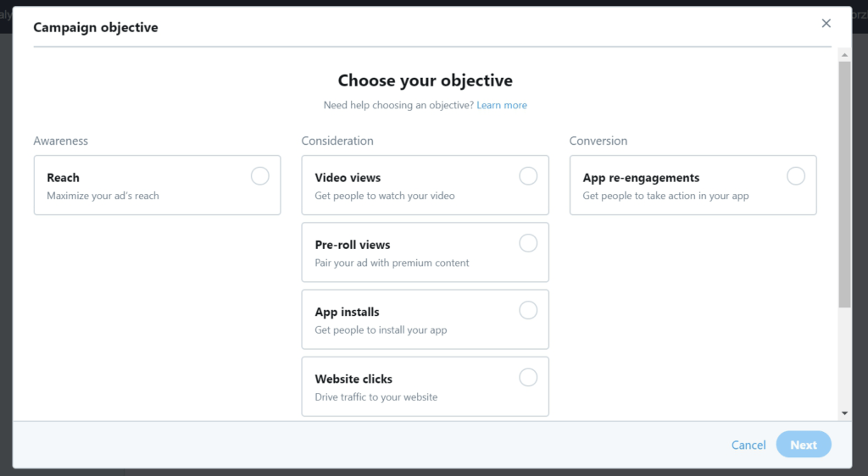Click the vertical scrollbar thumb
The width and height of the screenshot is (868, 476).
pyautogui.click(x=844, y=184)
